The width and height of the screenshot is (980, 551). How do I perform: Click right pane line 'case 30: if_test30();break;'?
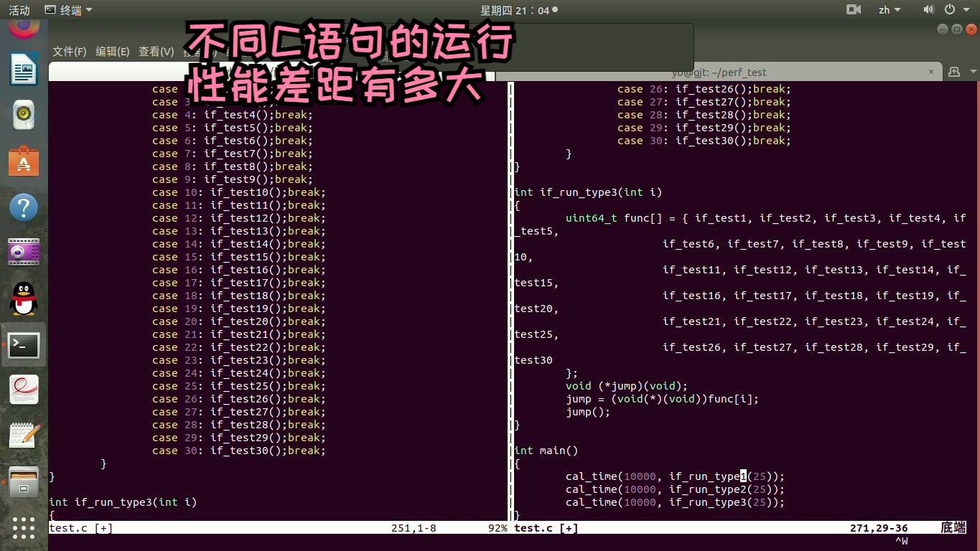[704, 141]
